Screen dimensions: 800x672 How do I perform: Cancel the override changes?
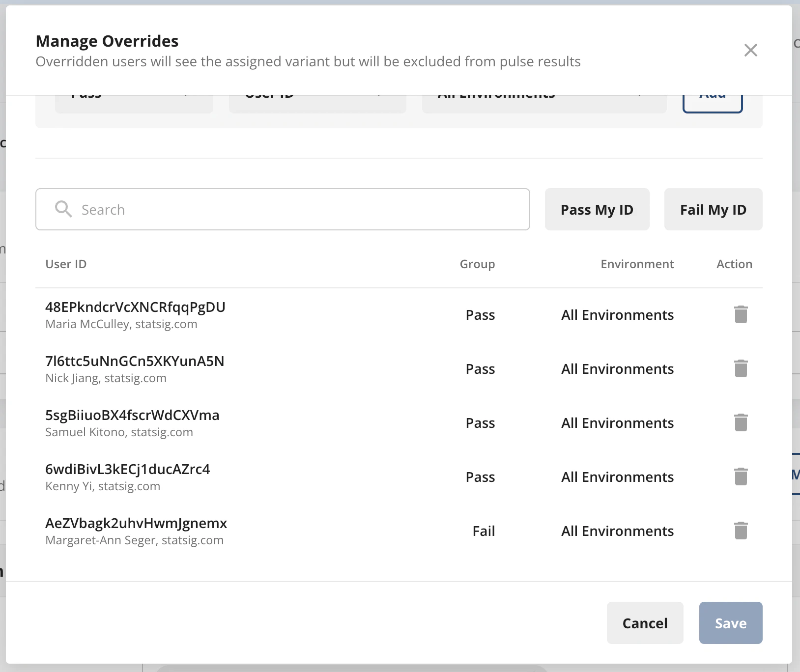click(x=644, y=622)
